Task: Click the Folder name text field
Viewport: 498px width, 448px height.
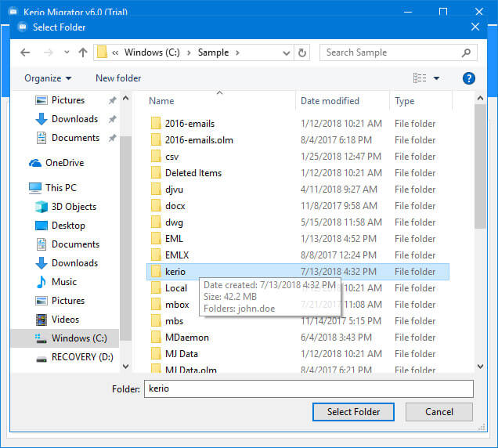Action: pos(309,389)
